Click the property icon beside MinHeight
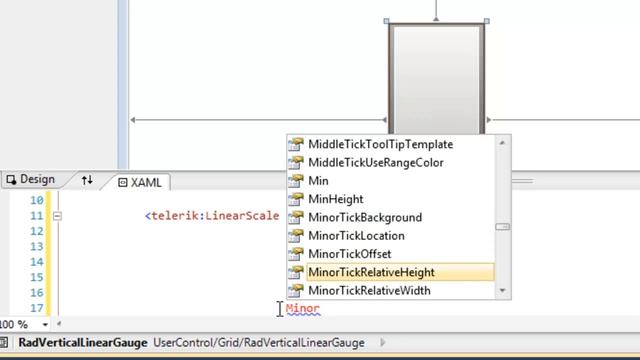 (296, 199)
